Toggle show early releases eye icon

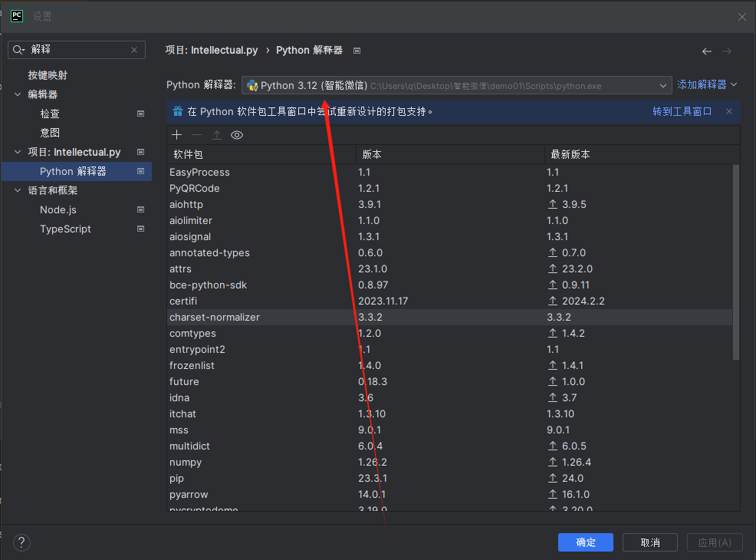pyautogui.click(x=237, y=135)
